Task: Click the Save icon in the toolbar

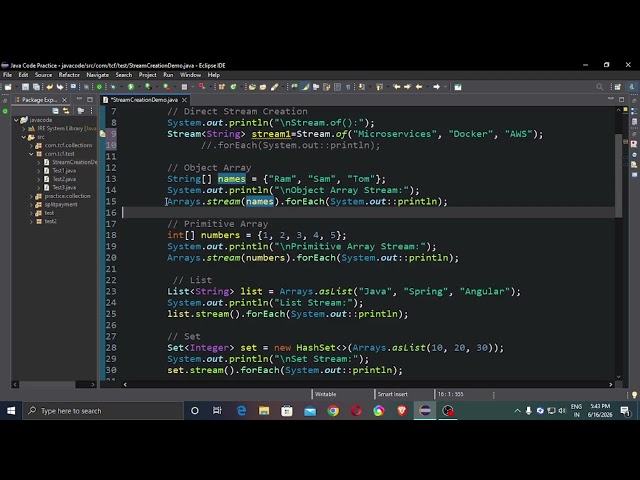Action: [25, 87]
